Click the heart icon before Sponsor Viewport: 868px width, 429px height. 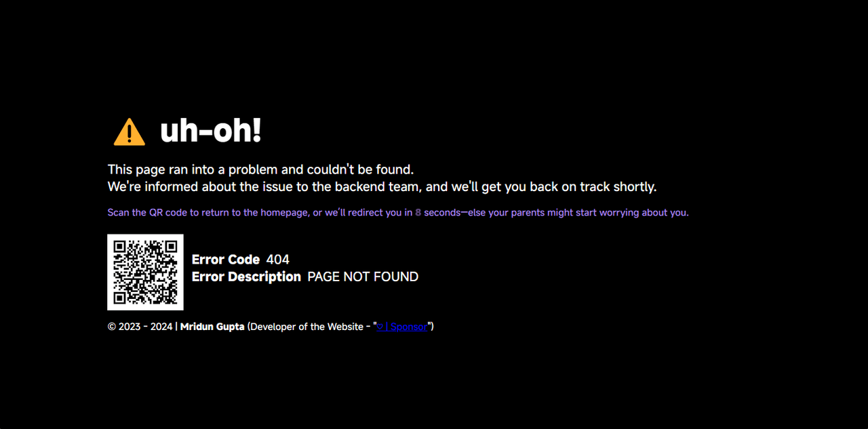(x=380, y=327)
